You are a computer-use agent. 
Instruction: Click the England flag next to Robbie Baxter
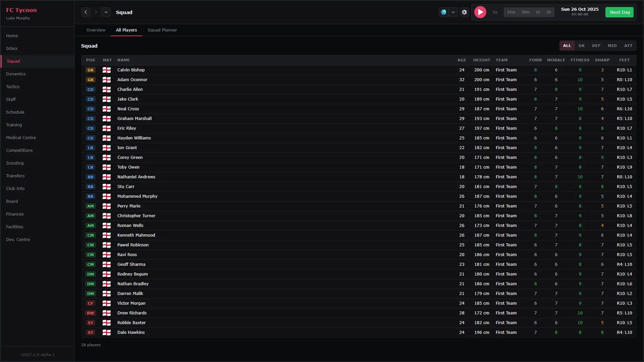107,323
